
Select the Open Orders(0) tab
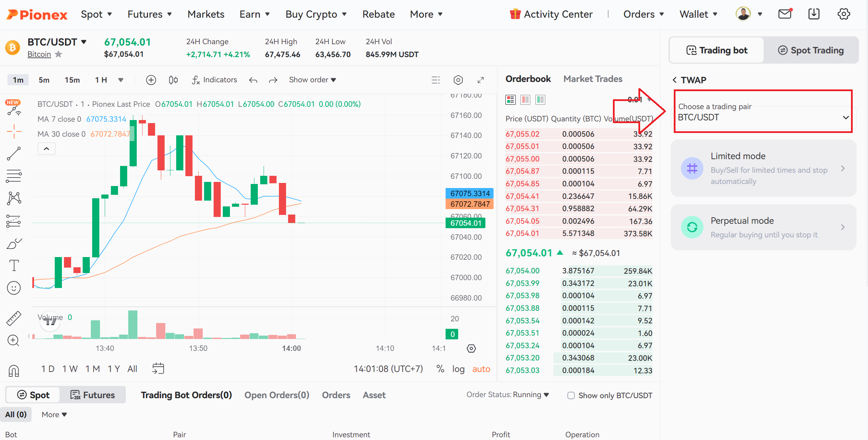click(x=277, y=395)
